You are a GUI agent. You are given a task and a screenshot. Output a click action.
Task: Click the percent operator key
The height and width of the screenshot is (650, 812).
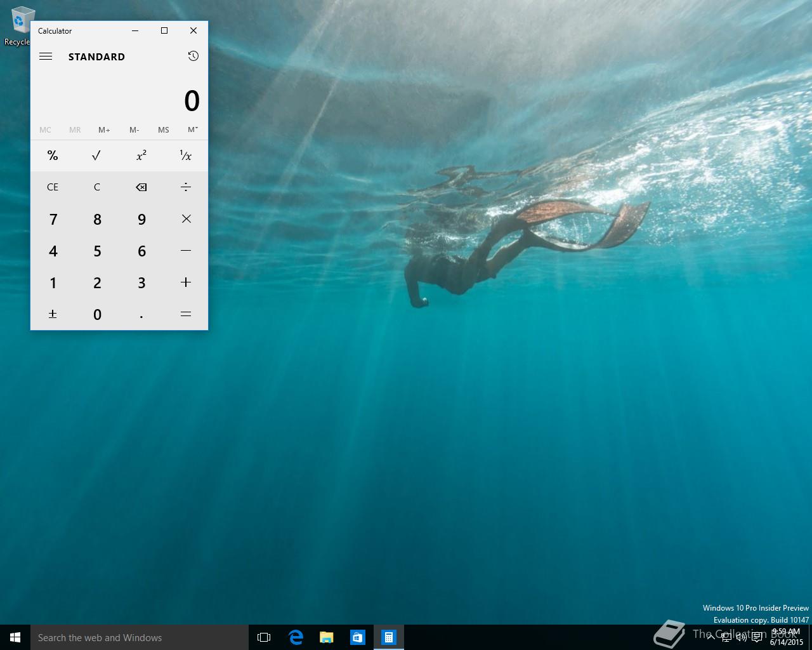(x=53, y=156)
